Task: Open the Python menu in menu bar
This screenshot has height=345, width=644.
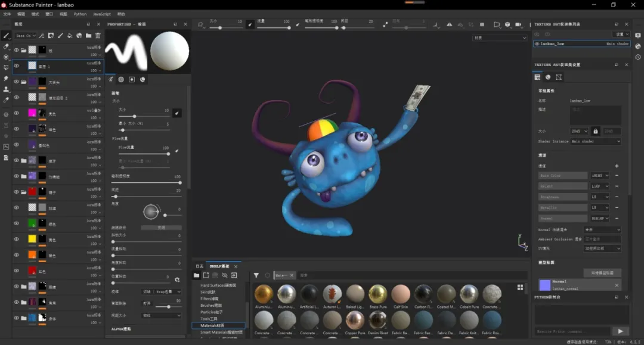Action: pos(80,14)
